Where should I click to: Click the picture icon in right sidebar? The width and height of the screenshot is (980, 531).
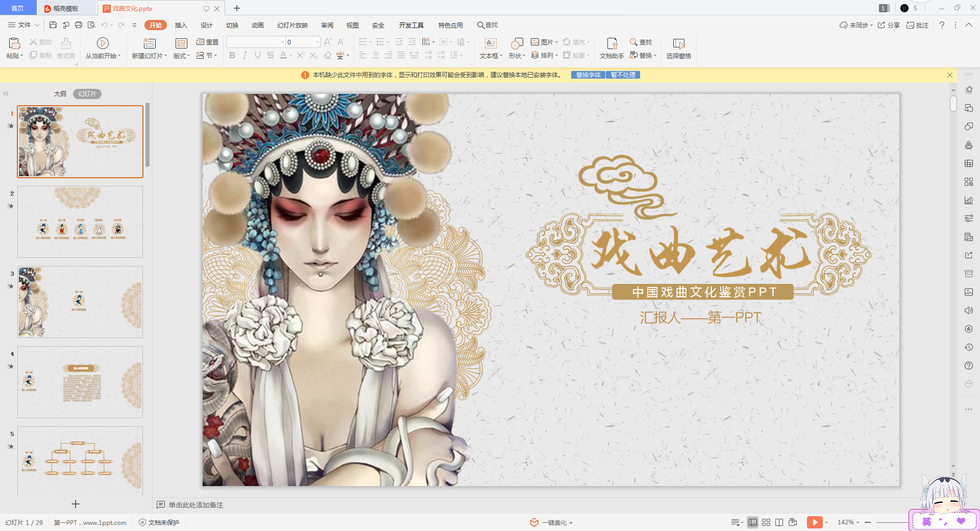tap(969, 292)
